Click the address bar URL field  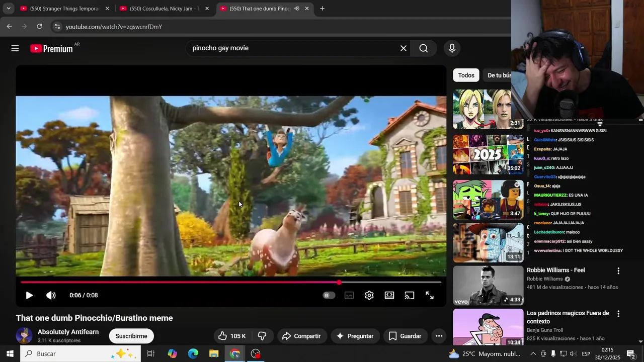(282, 27)
